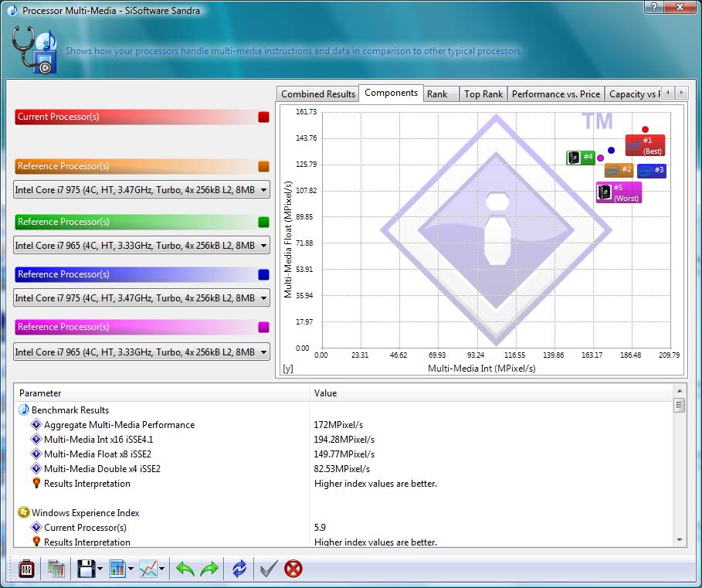Viewport: 702px width, 588px height.
Task: Click the red options panel icon in bottom toolbar
Action: pyautogui.click(x=26, y=569)
